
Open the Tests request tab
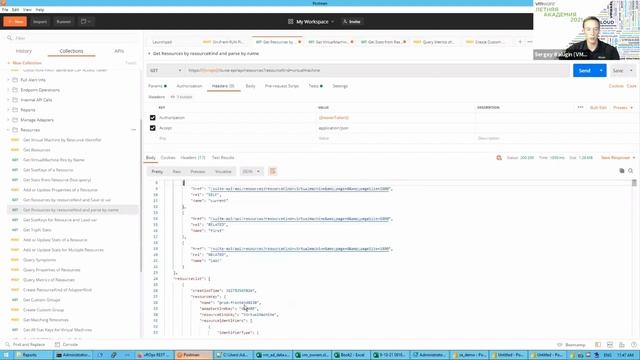(315, 86)
